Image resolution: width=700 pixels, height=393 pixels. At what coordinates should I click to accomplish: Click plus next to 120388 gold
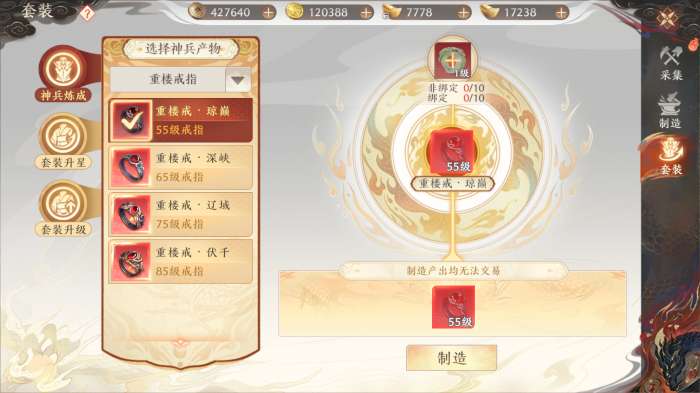pyautogui.click(x=366, y=13)
